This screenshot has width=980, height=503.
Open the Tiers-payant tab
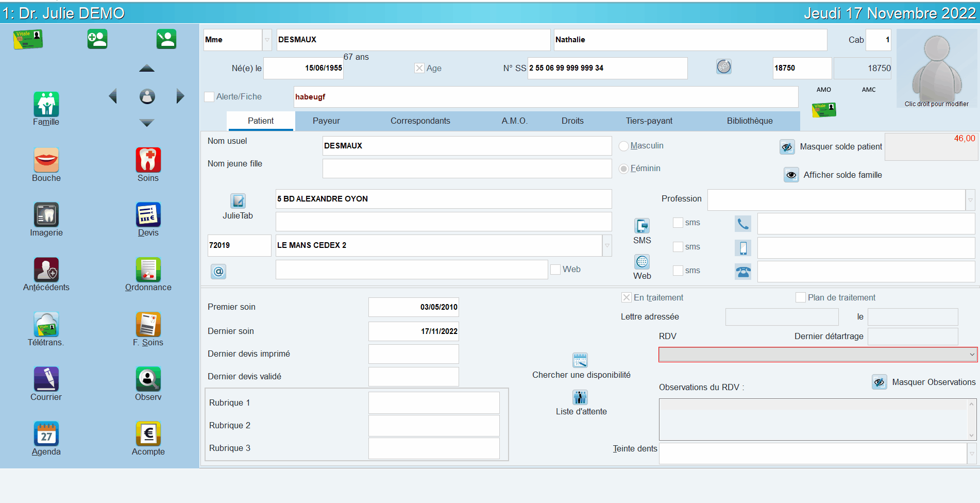point(649,121)
